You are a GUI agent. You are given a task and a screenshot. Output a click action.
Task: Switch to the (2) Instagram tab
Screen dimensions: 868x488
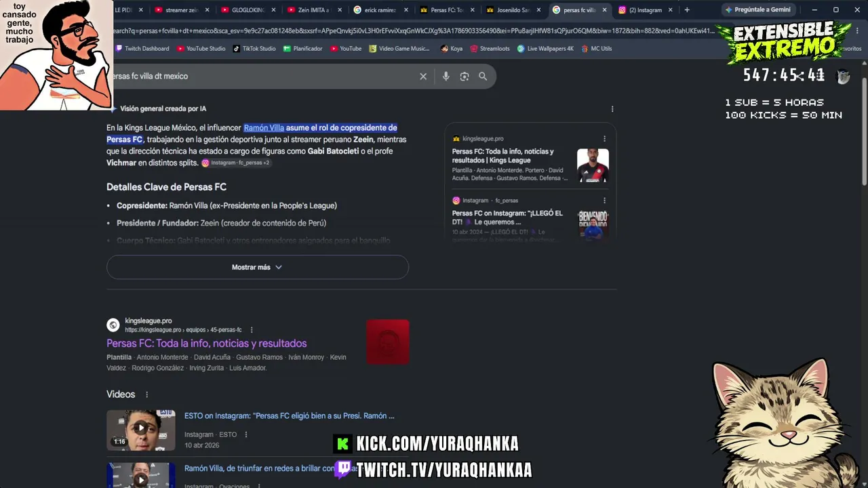tap(644, 10)
